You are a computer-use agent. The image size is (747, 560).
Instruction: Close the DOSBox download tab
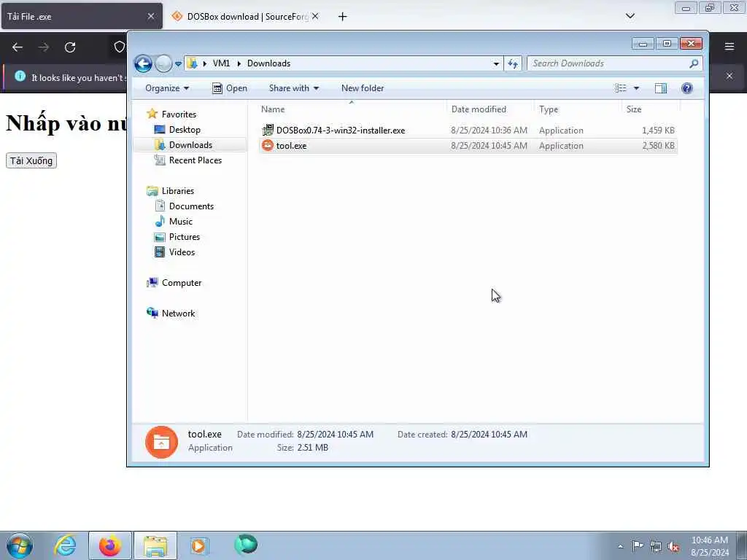pyautogui.click(x=315, y=16)
